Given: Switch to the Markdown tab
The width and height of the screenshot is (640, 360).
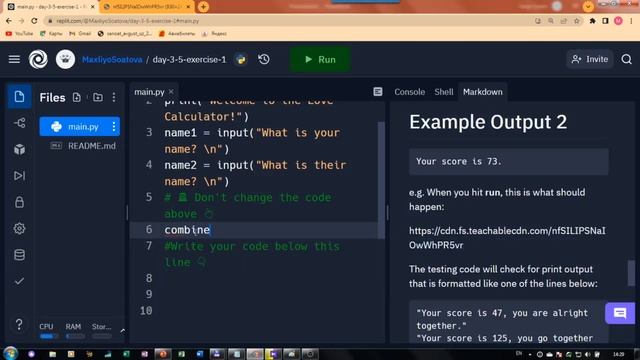Looking at the screenshot, I should coord(482,92).
